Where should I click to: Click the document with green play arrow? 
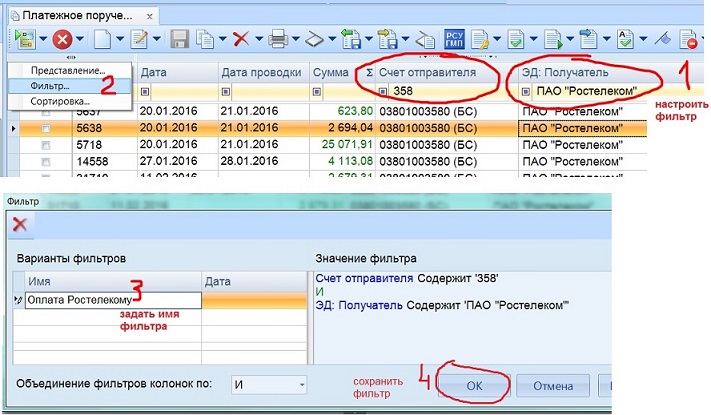click(x=553, y=39)
